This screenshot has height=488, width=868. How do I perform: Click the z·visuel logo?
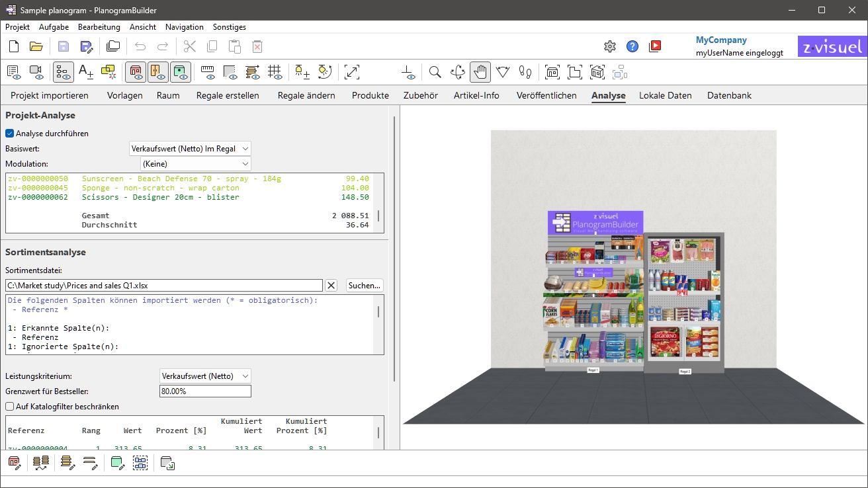(x=832, y=46)
